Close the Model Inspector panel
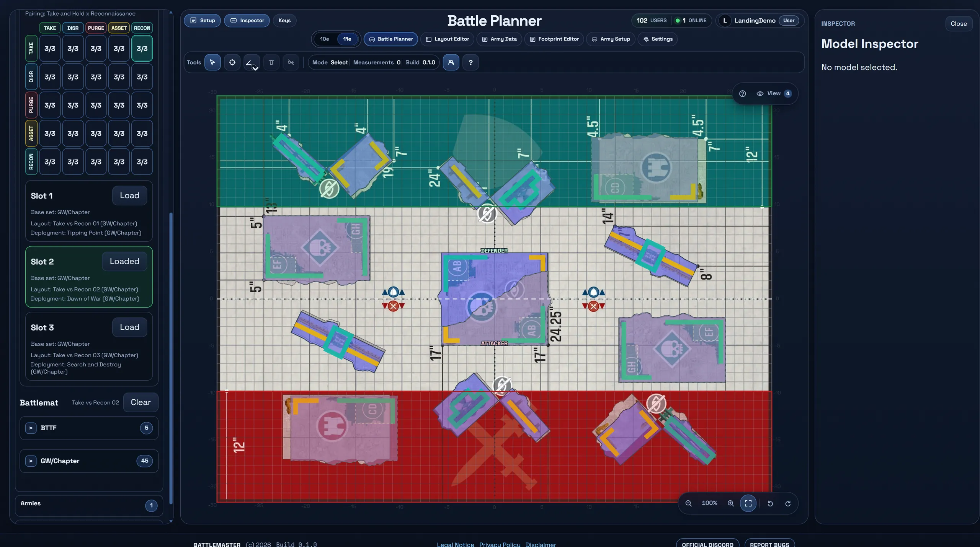The image size is (980, 547). (x=959, y=24)
